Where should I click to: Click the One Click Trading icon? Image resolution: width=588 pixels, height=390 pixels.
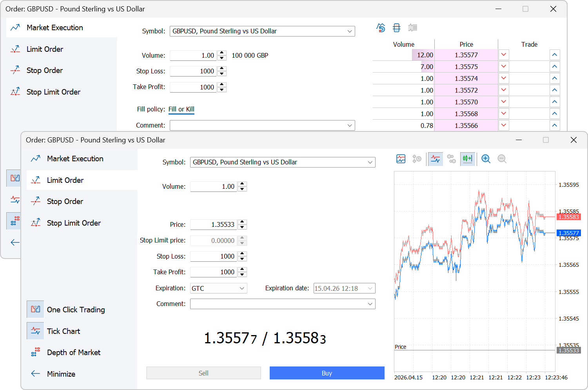pyautogui.click(x=35, y=309)
